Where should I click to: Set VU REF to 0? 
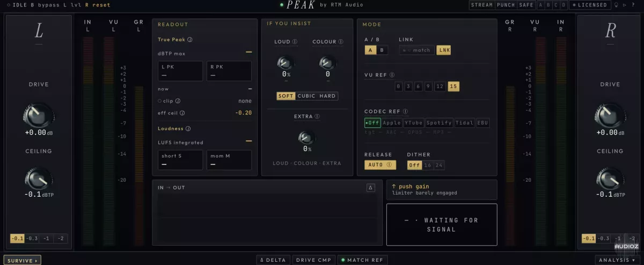tap(399, 87)
